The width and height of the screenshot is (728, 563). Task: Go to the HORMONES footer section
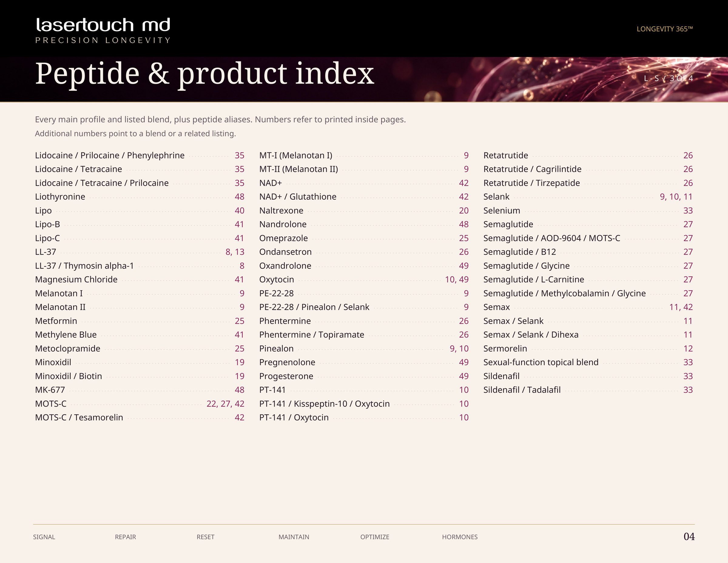coord(460,537)
